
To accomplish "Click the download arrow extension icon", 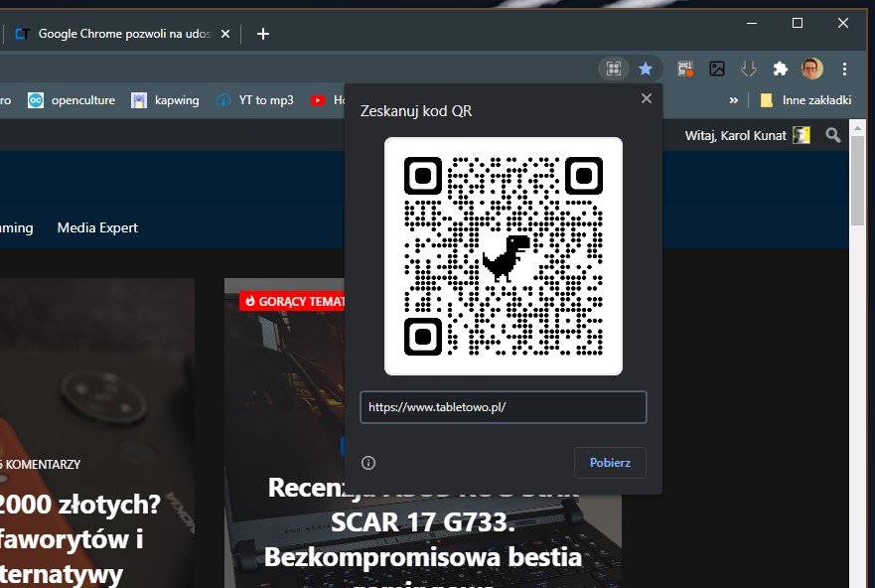I will tap(748, 69).
